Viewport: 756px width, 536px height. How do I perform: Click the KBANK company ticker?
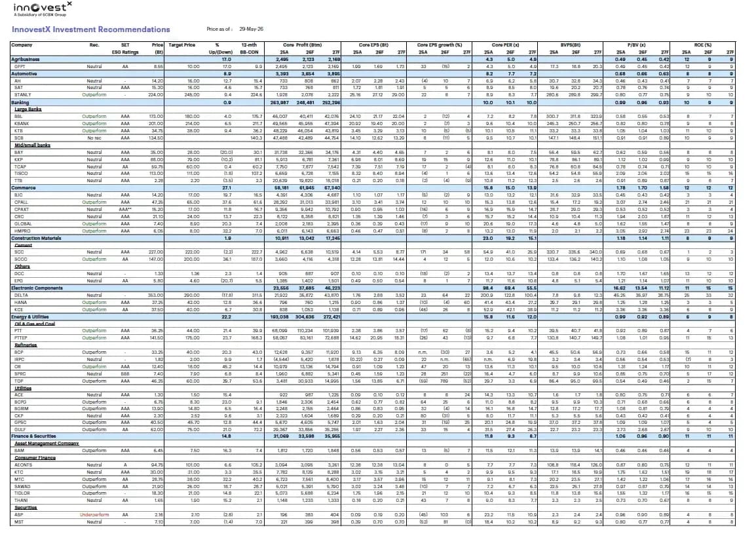[x=22, y=123]
